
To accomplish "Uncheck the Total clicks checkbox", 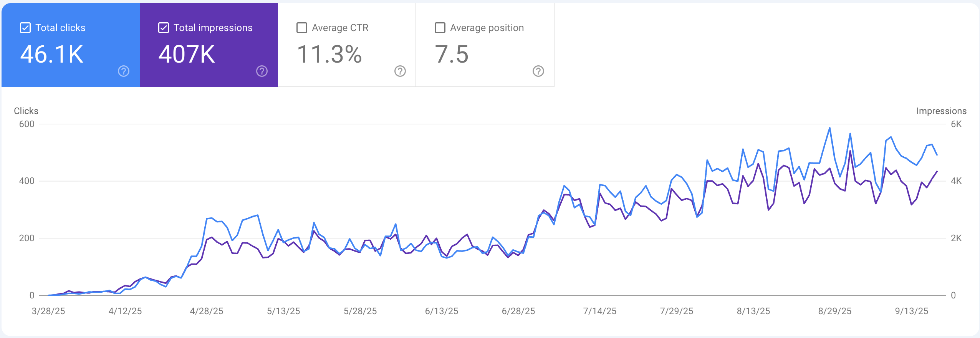I will [x=25, y=28].
